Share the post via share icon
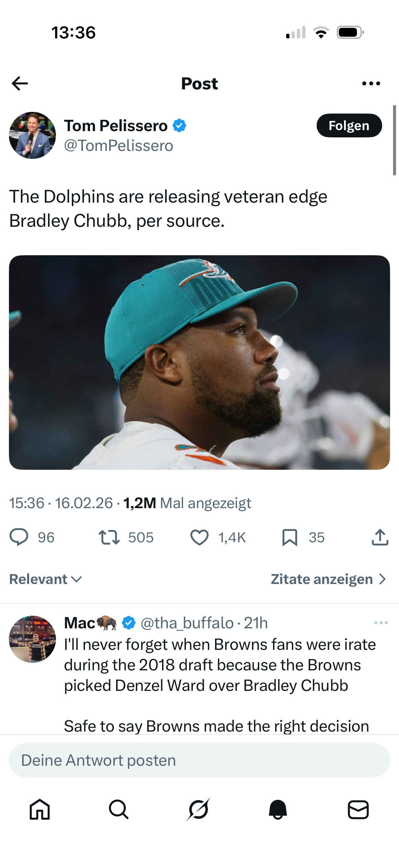399x868 pixels. pyautogui.click(x=380, y=537)
